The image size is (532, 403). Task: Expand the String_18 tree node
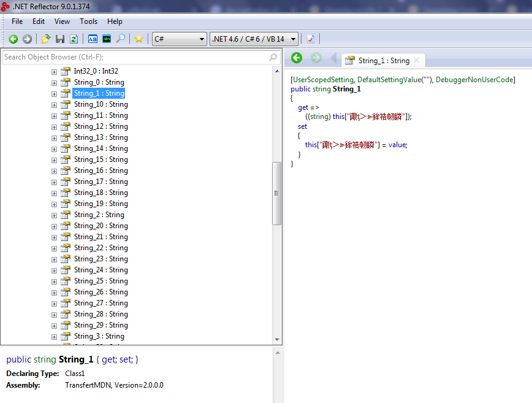(54, 193)
